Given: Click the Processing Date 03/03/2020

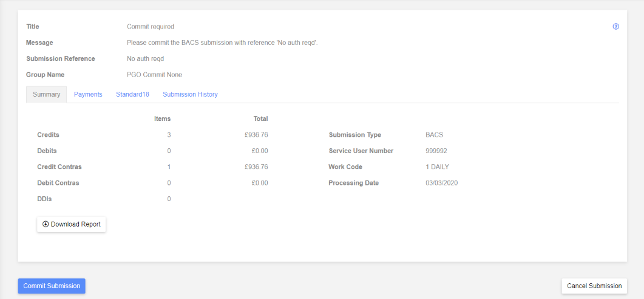Looking at the screenshot, I should point(441,183).
